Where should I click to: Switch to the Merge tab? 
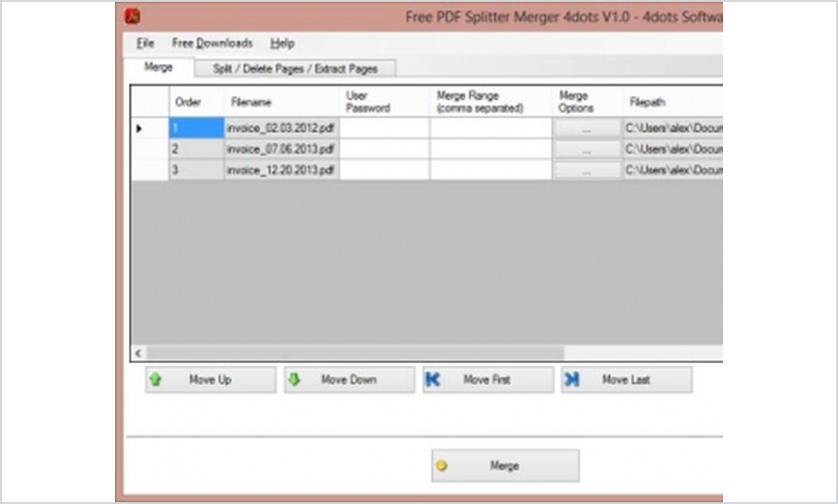point(159,68)
